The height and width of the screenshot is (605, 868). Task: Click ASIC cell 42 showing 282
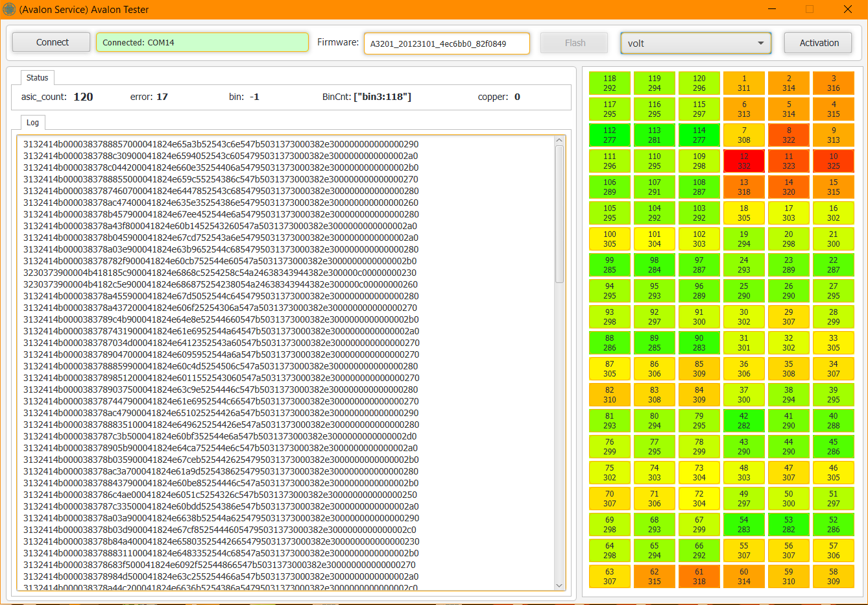(744, 421)
